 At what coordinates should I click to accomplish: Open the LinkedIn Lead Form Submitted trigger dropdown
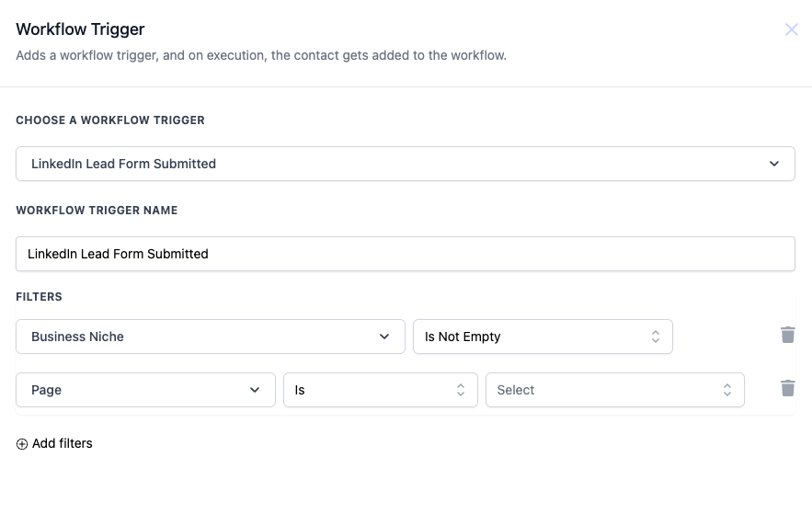pyautogui.click(x=406, y=164)
